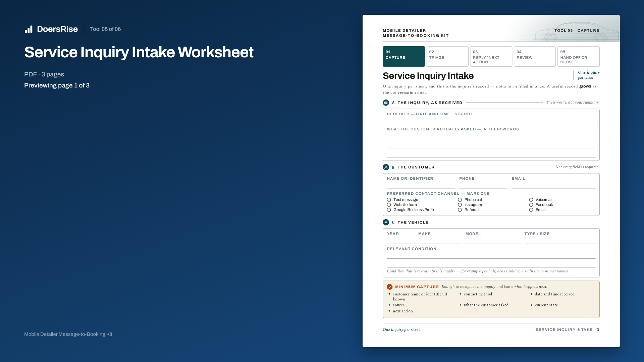Screen dimensions: 644x362
Task: Click 'TOOL 05 · CAPTURE' header label
Action: point(577,31)
